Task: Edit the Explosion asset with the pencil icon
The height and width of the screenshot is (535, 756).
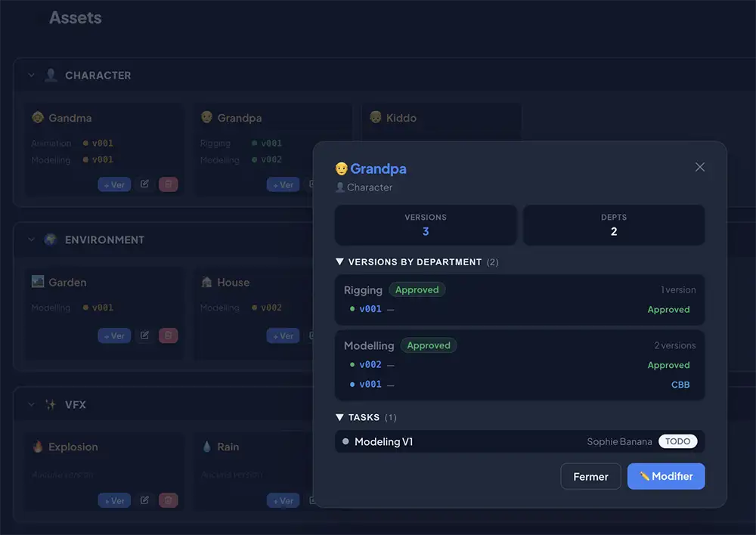Action: 145,499
